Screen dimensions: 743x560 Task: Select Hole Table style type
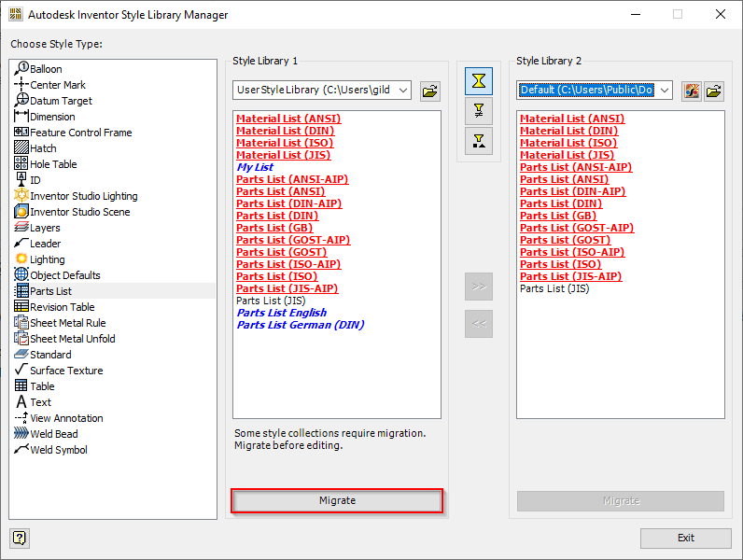point(46,164)
